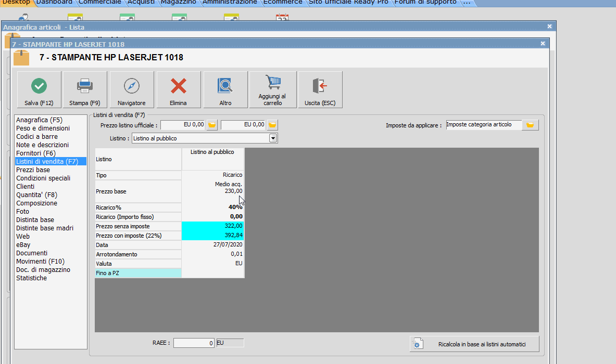Click Aggiungi al carrello cart button

click(x=273, y=89)
